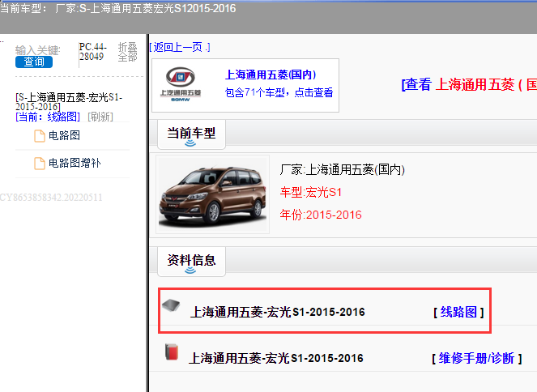Click 上海通用五菱-宏光S1-2015-2016 in 维修手册 row

pyautogui.click(x=276, y=358)
